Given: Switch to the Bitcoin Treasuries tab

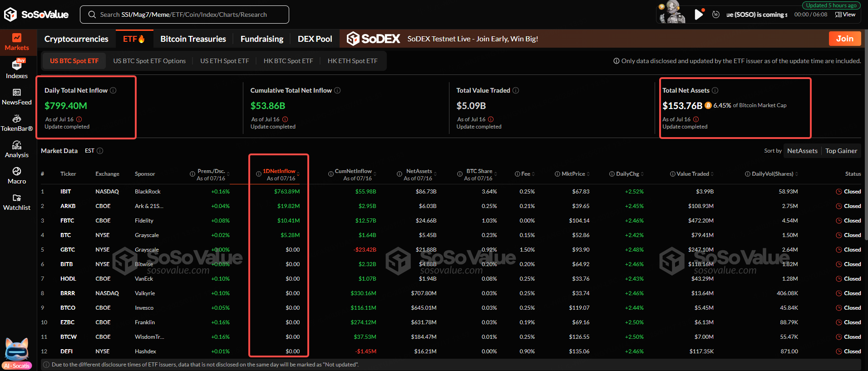Looking at the screenshot, I should (193, 39).
